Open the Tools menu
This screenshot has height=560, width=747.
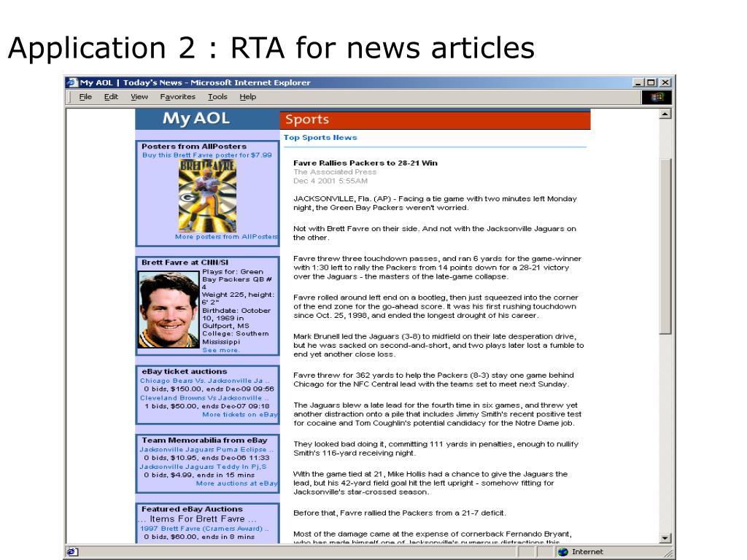click(x=217, y=97)
